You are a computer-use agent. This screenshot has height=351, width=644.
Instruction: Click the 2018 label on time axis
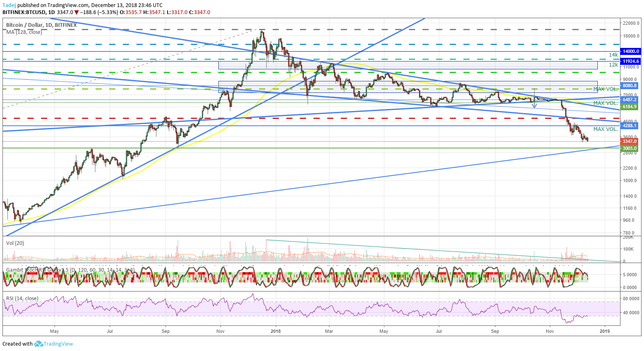276,331
